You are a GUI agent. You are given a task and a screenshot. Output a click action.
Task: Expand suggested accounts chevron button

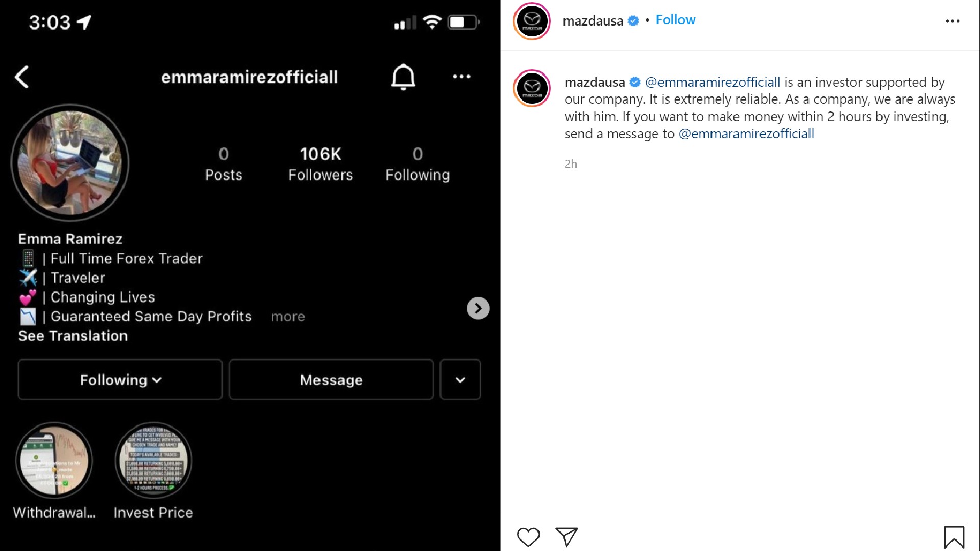coord(460,380)
